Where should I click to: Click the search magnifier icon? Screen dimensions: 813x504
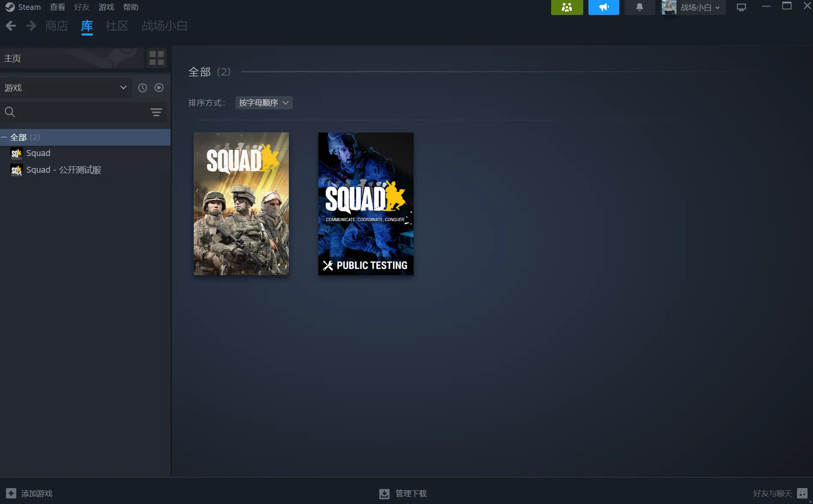[x=10, y=112]
